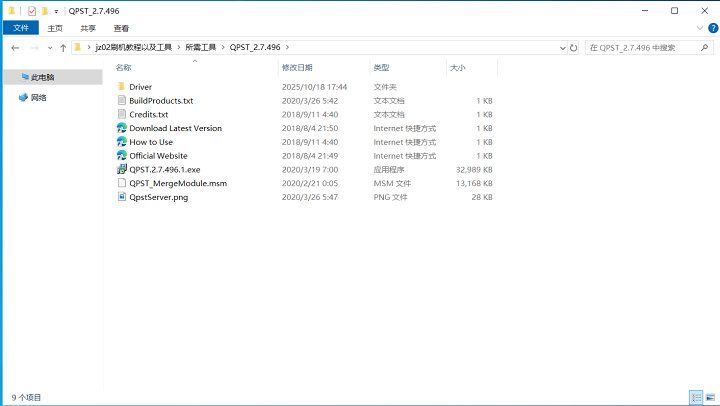The image size is (720, 406).
Task: Sort by 类型 column header
Action: click(381, 68)
